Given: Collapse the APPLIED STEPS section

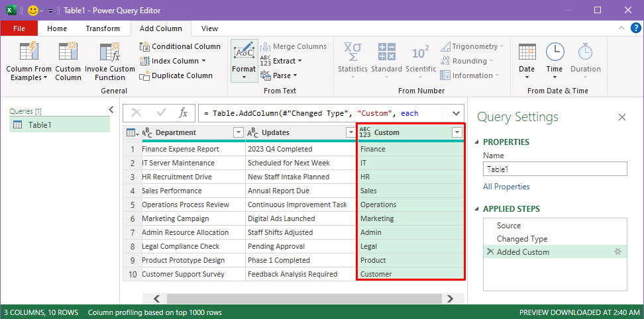Looking at the screenshot, I should (477, 208).
